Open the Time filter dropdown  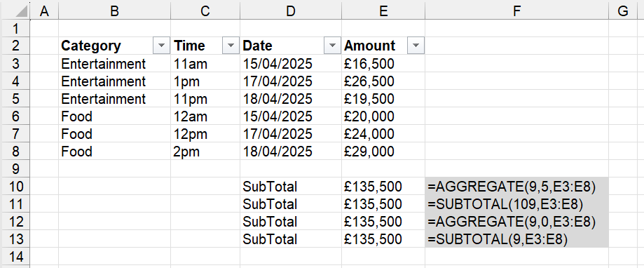coord(231,46)
